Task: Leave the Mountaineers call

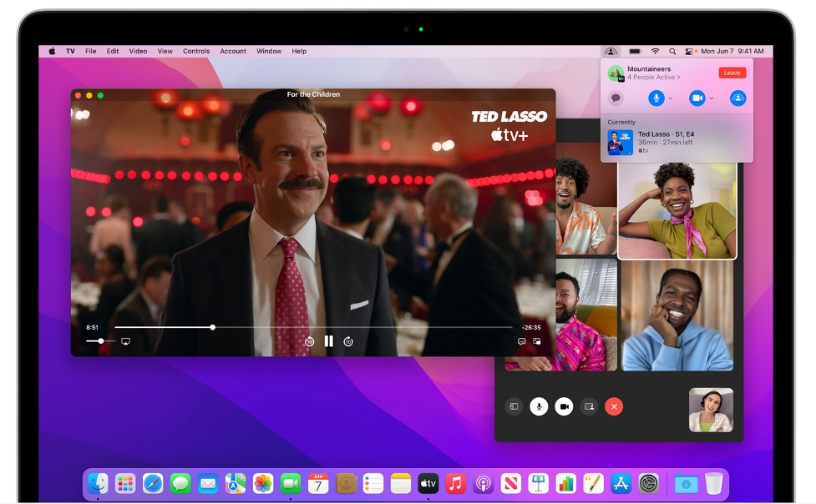Action: 732,73
